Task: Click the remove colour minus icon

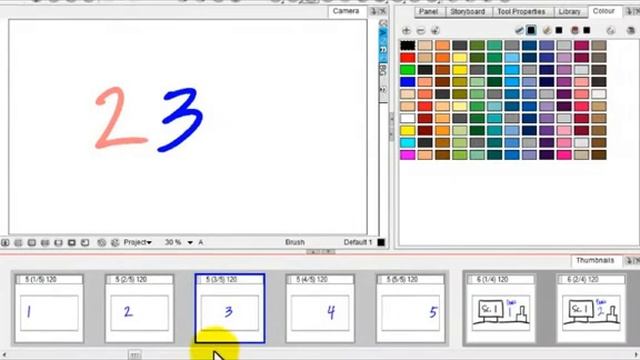Action: [x=421, y=31]
